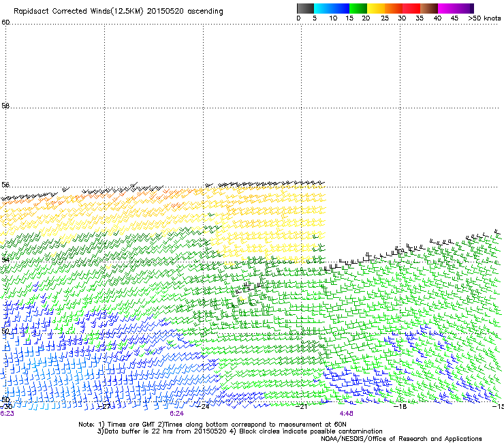Click the purple time stamp '4:48'

point(346,414)
